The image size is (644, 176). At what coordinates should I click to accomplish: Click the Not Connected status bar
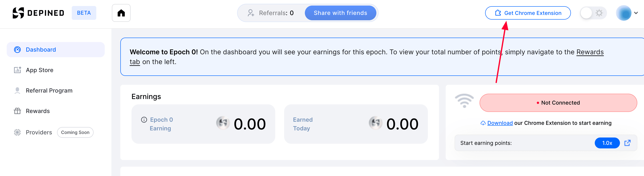tap(558, 103)
